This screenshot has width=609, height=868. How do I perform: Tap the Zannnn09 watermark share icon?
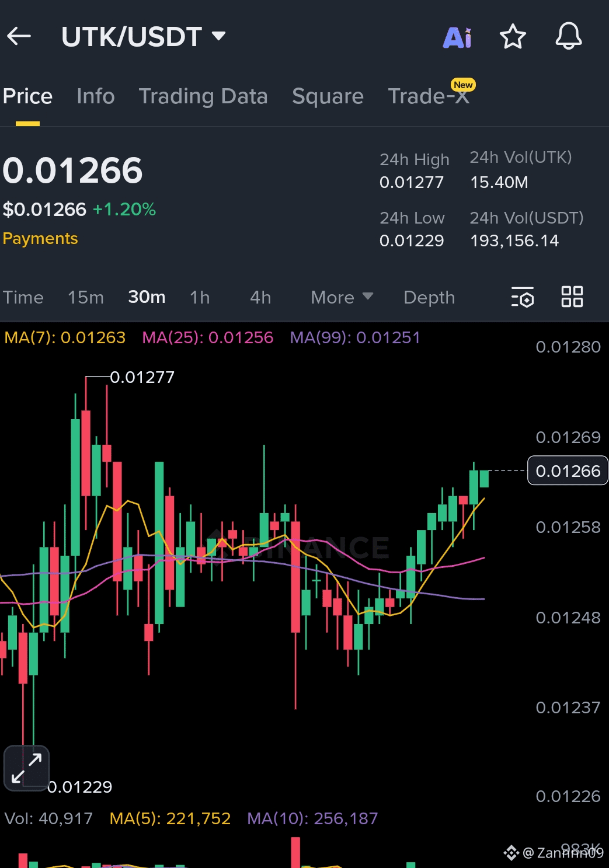[x=511, y=853]
